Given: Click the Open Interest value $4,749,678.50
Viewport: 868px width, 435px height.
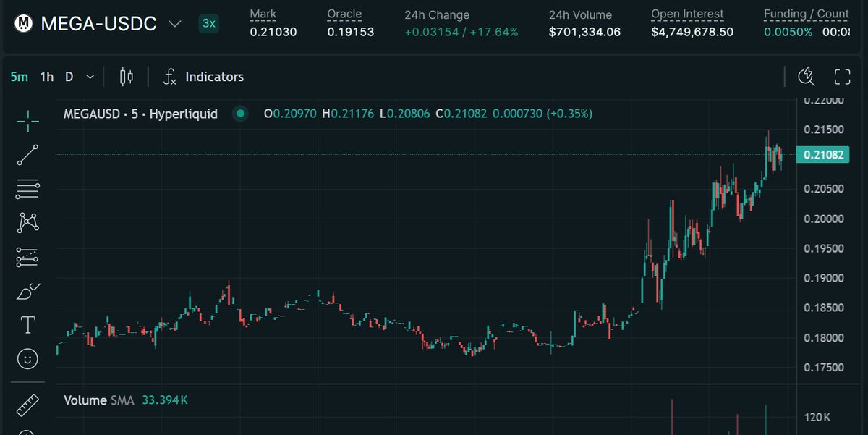Looking at the screenshot, I should 692,32.
